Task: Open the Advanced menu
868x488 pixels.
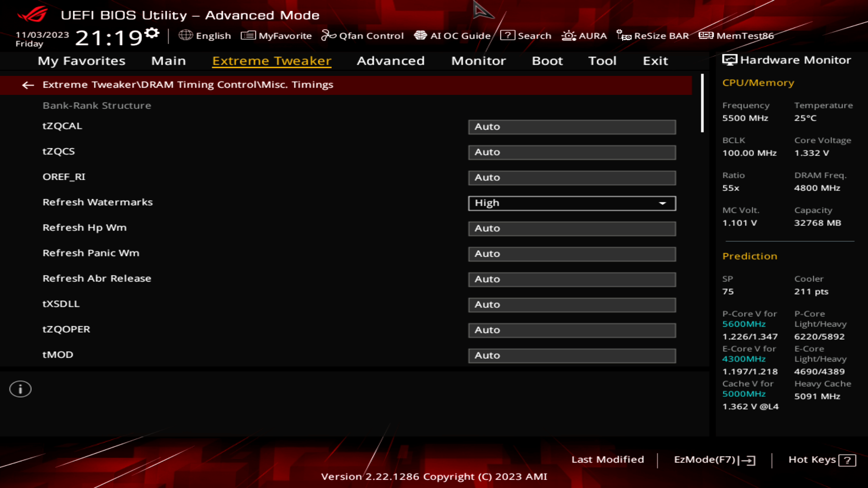Action: coord(391,61)
